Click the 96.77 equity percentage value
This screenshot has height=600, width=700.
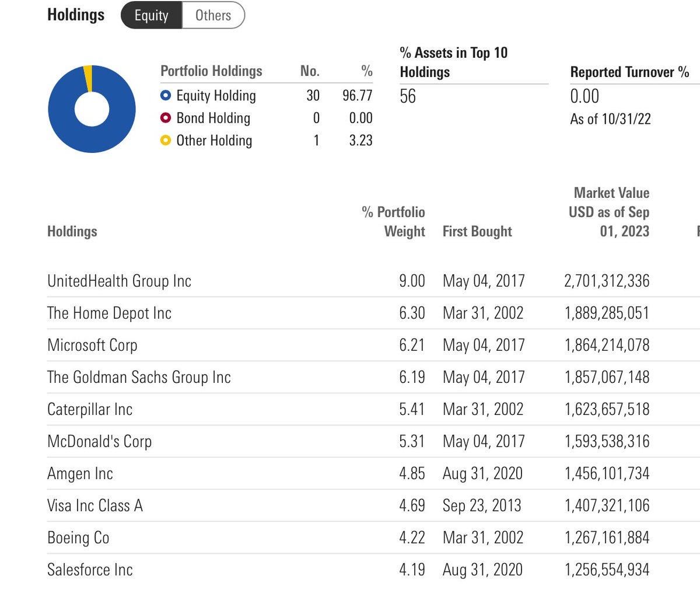(357, 96)
